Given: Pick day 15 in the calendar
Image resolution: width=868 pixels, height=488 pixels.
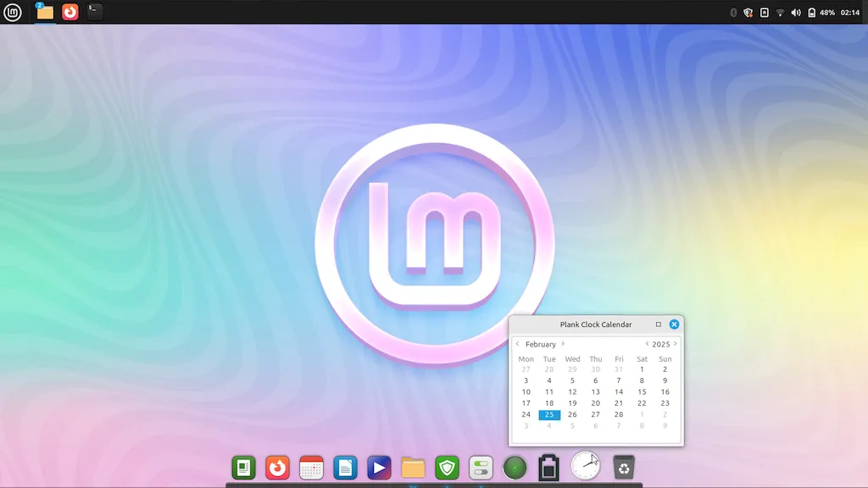Looking at the screenshot, I should [x=643, y=391].
